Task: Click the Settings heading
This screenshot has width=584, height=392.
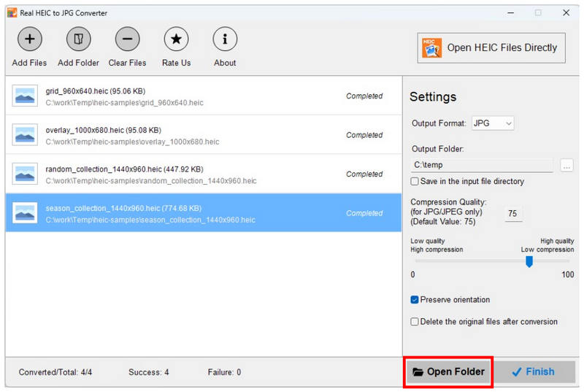Action: coord(433,97)
